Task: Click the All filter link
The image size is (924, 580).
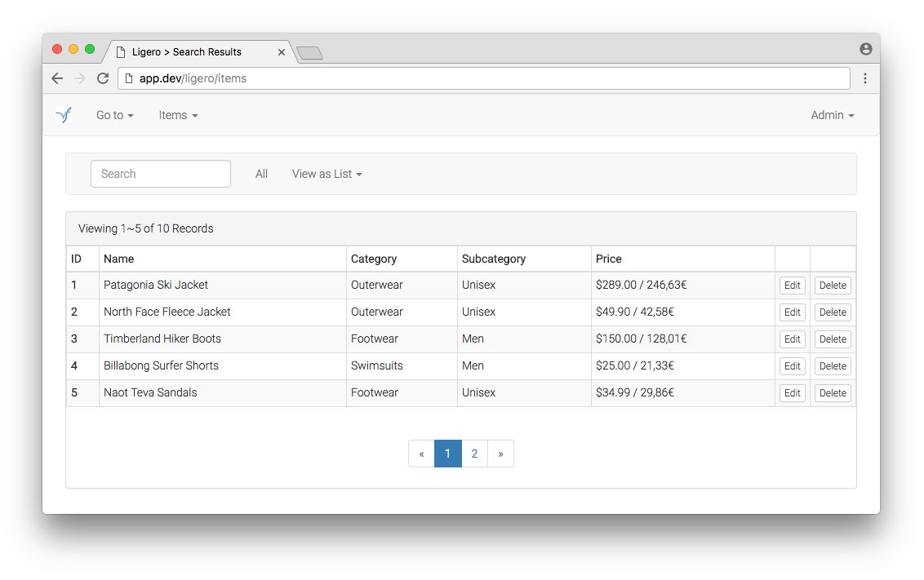Action: [x=262, y=174]
